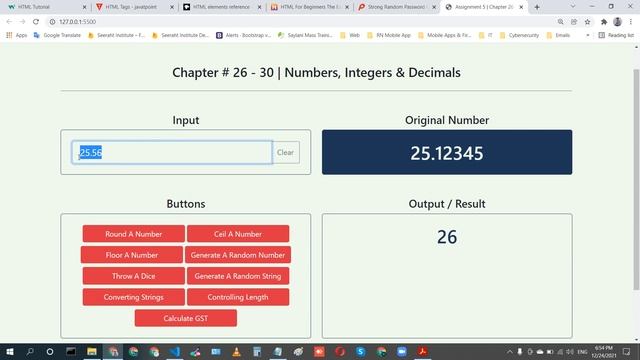
Task: Click the Throw A Dice button
Action: click(x=133, y=276)
